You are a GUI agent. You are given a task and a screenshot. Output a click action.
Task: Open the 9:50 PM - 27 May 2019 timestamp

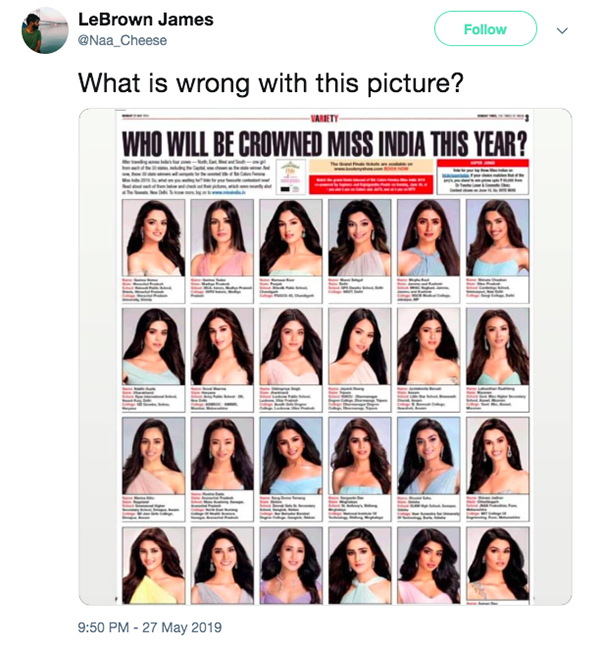tap(149, 628)
